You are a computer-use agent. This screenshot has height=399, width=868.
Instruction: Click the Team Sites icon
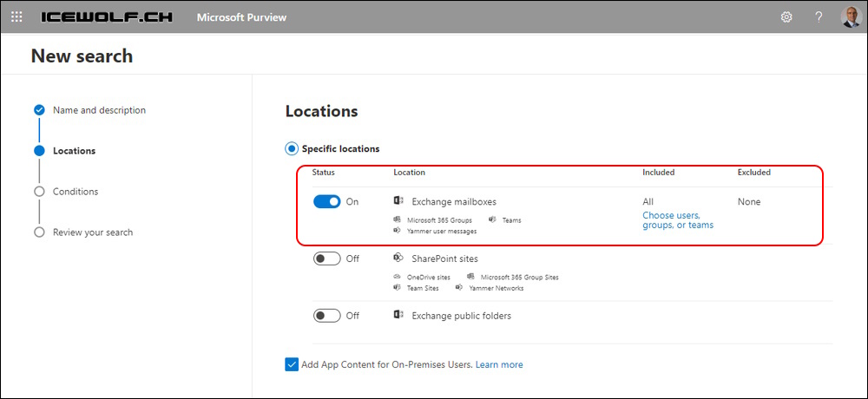[x=397, y=288]
